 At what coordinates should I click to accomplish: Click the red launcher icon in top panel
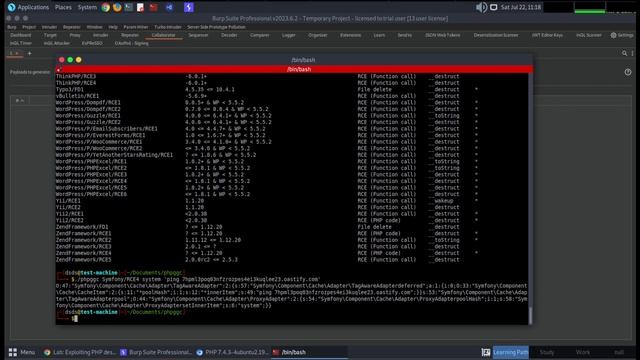click(x=153, y=7)
